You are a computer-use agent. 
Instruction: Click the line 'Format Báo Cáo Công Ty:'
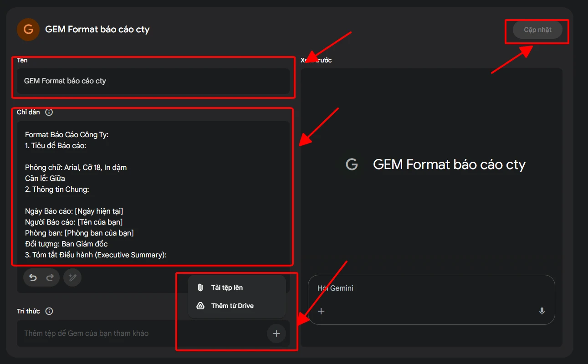[x=67, y=135]
